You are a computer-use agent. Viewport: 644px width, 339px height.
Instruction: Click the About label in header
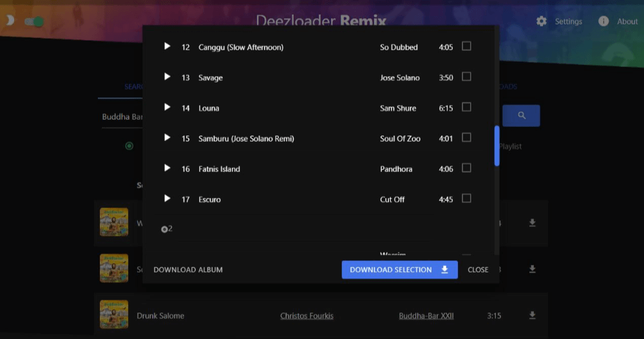point(627,21)
